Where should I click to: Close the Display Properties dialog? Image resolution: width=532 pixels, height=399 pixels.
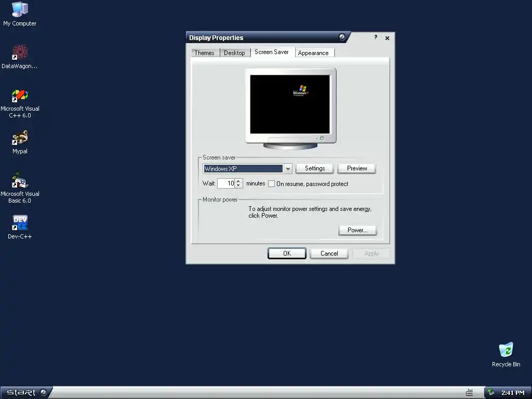[x=387, y=38]
